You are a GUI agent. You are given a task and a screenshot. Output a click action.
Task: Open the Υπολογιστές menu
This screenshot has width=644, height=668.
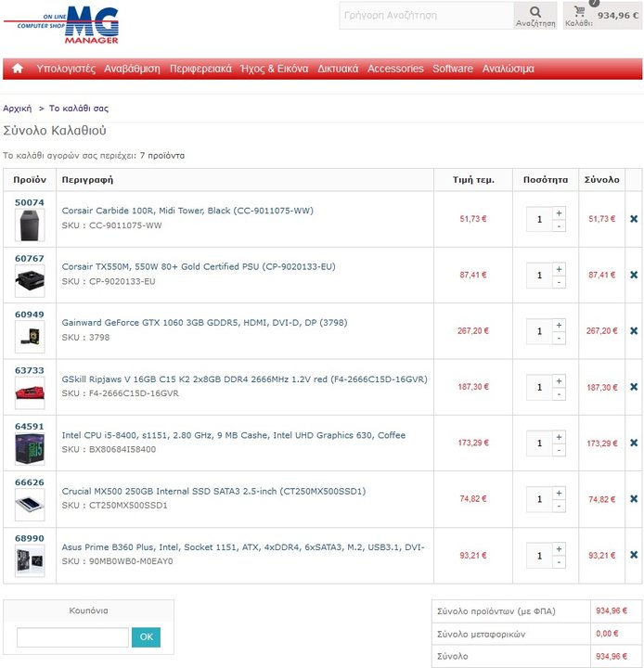66,69
